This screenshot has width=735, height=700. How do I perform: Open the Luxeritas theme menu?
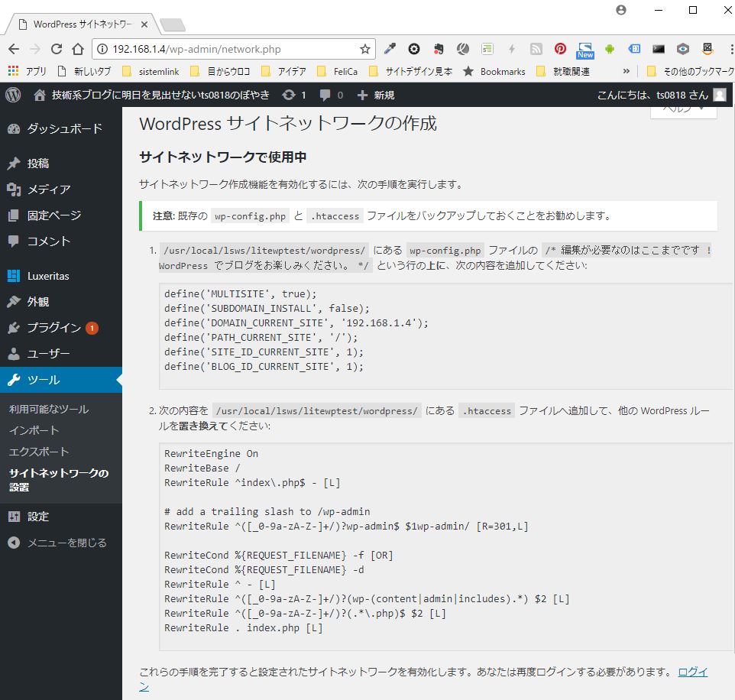coord(61,276)
